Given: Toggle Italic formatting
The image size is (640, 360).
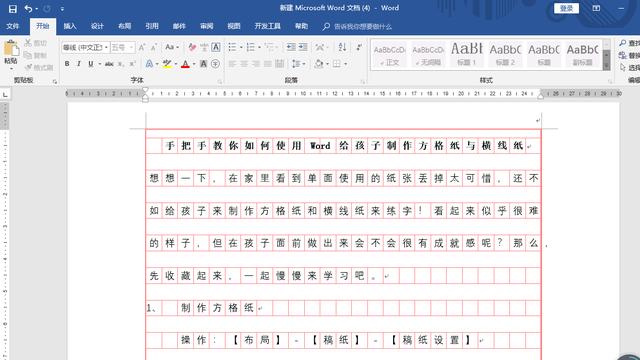Looking at the screenshot, I should coord(78,64).
